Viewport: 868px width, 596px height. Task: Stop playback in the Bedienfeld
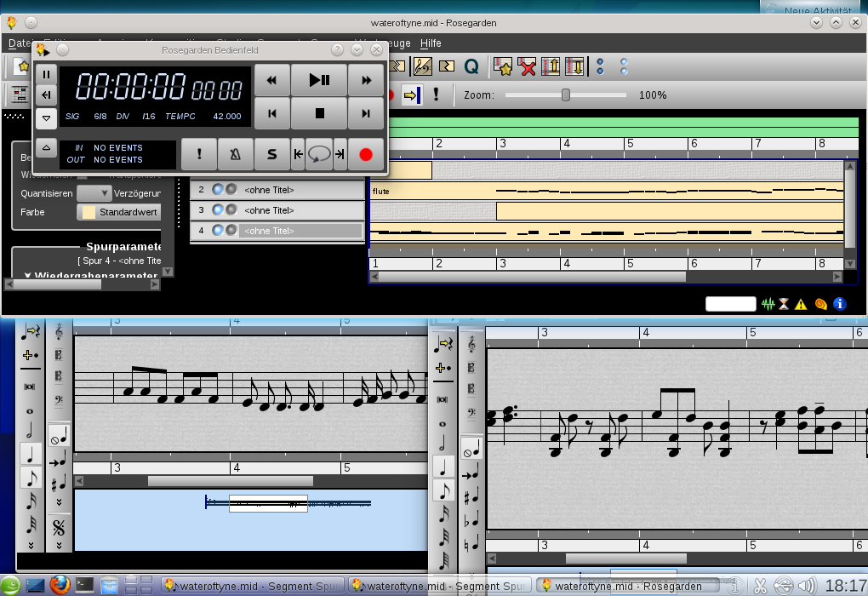click(x=319, y=113)
